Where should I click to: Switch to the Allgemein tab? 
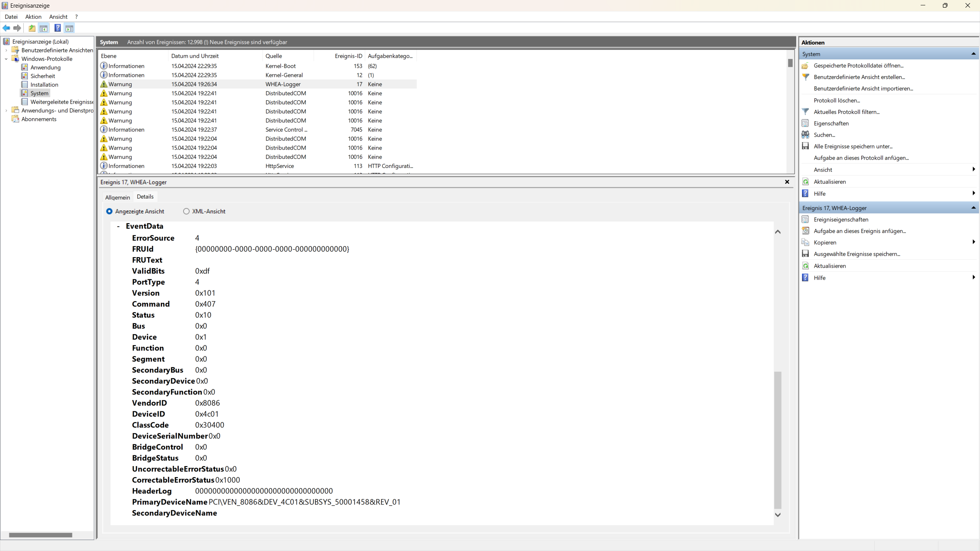click(x=118, y=197)
